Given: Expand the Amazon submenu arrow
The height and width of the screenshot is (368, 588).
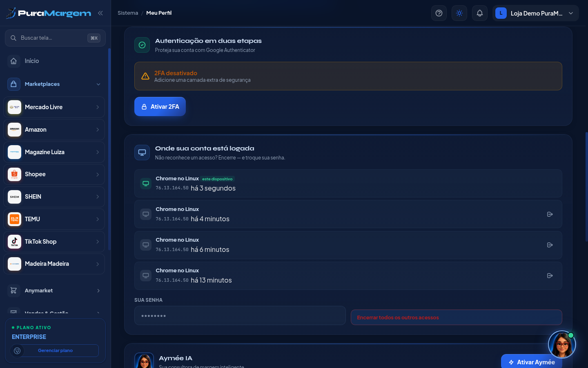Looking at the screenshot, I should tap(98, 130).
